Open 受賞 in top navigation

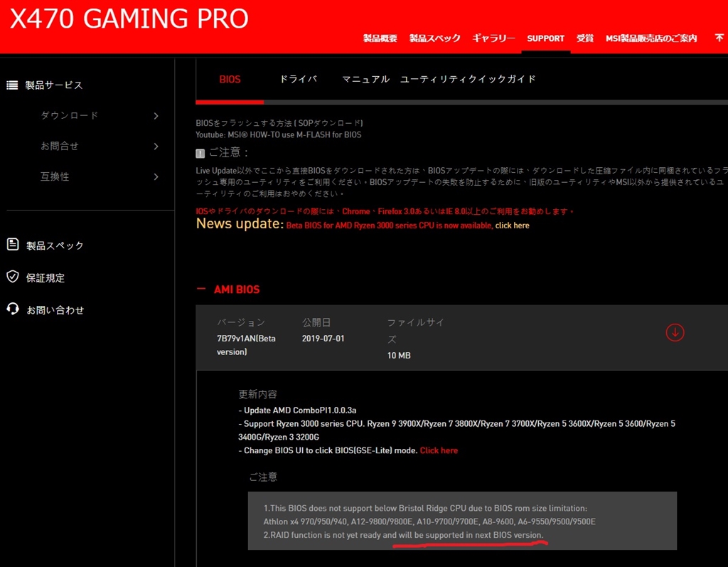tap(585, 38)
